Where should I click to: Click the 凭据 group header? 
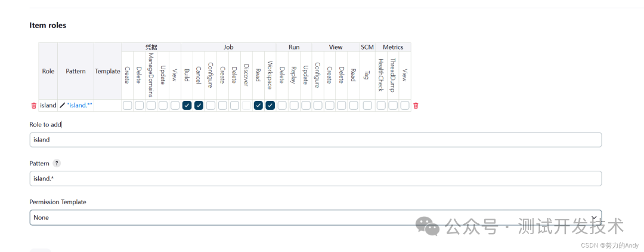tap(151, 47)
